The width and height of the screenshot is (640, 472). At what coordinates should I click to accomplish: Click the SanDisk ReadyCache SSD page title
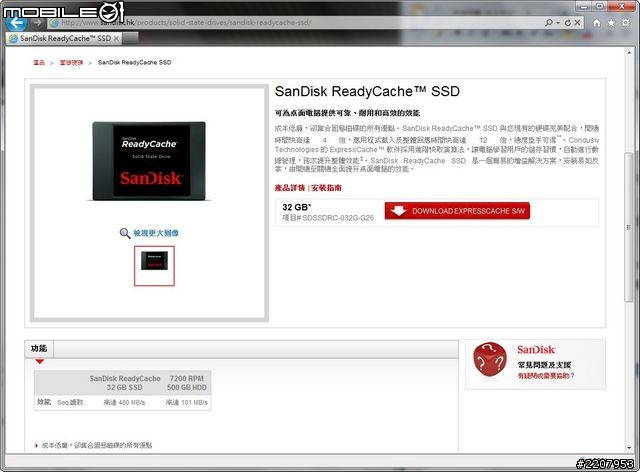click(x=367, y=91)
